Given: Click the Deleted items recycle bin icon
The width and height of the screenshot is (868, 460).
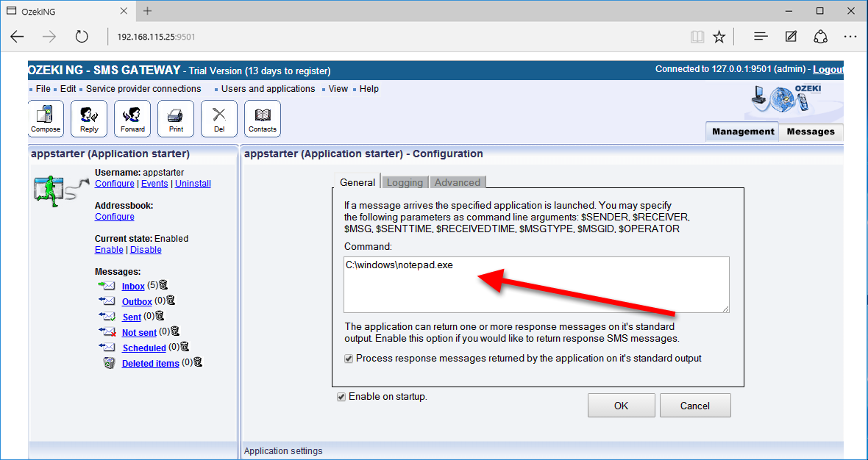Looking at the screenshot, I should pos(109,363).
